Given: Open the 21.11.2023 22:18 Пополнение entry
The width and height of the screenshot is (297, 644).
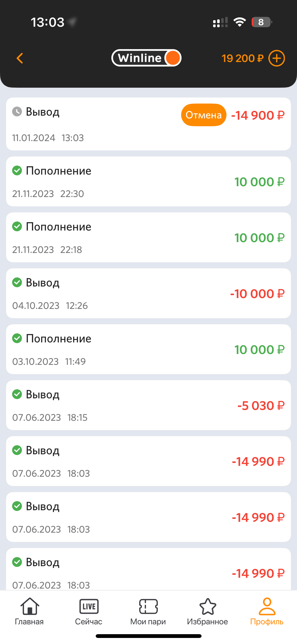Looking at the screenshot, I should [x=148, y=237].
